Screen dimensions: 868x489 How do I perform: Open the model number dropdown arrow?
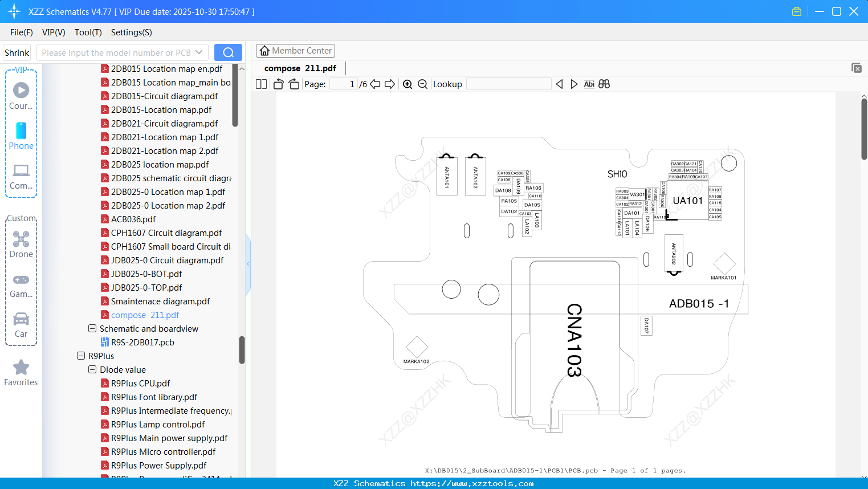199,52
